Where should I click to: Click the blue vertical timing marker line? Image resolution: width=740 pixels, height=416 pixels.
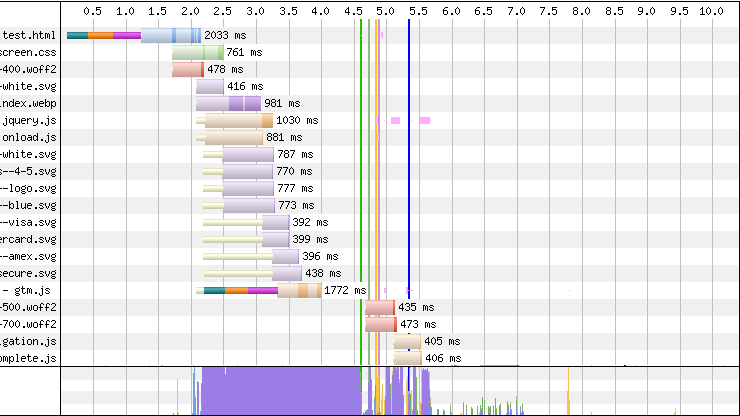[x=409, y=200]
